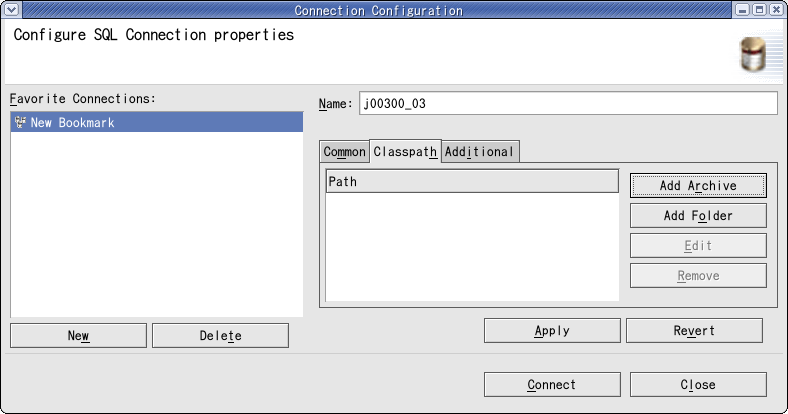Open the Additional tab

480,152
